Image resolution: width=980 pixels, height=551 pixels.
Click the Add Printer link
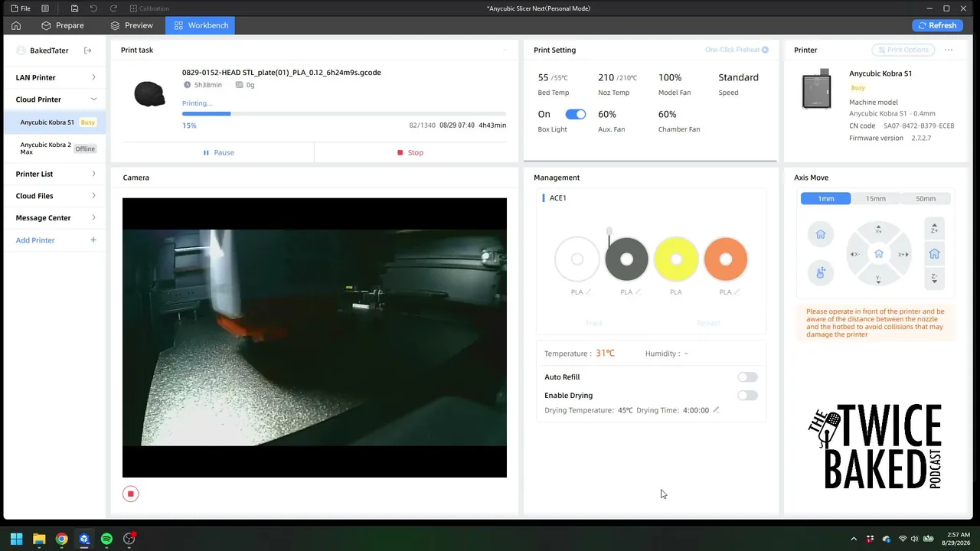click(35, 240)
